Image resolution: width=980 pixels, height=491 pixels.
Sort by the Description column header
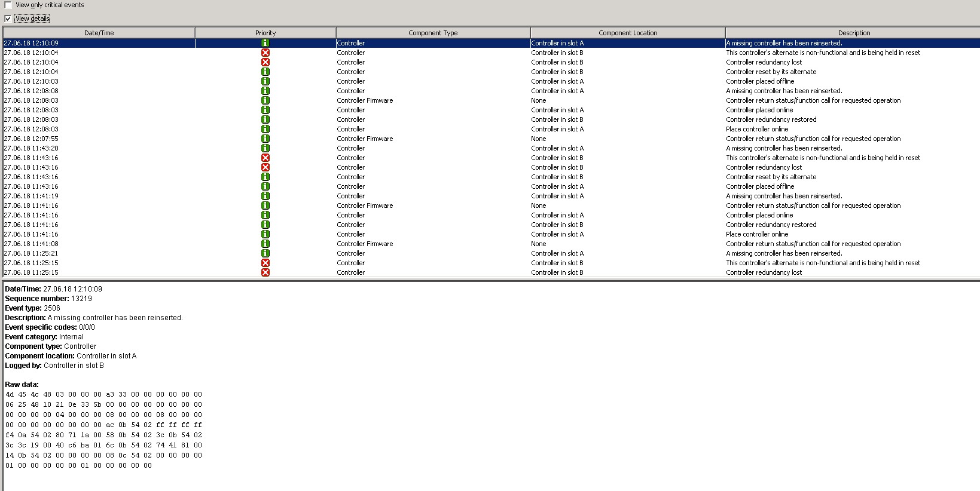tap(853, 33)
